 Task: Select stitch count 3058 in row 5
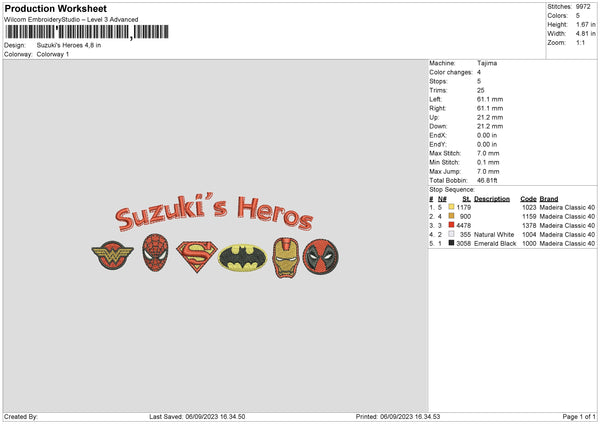[x=464, y=243]
